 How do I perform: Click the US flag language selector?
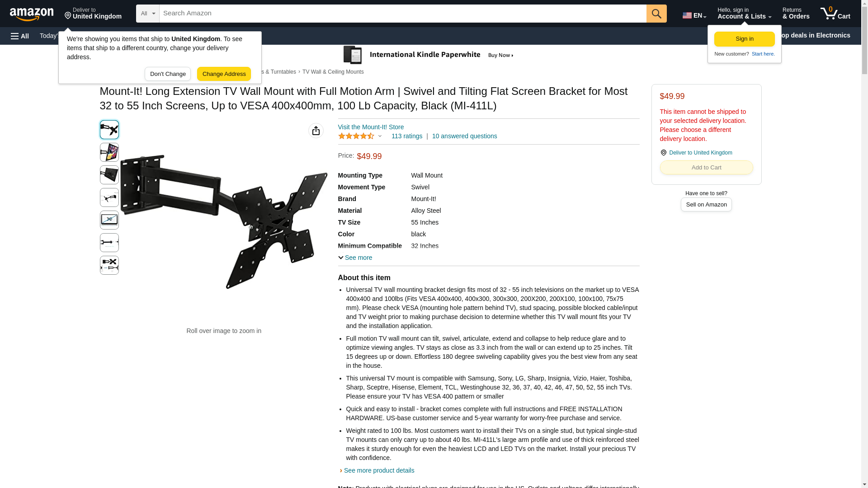coord(694,15)
